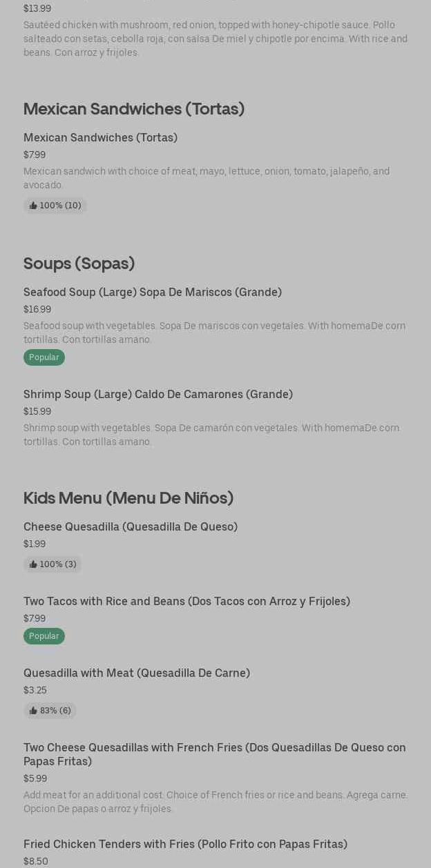Click Popular badge under Seafood Soup
Image resolution: width=431 pixels, height=868 pixels.
point(44,357)
